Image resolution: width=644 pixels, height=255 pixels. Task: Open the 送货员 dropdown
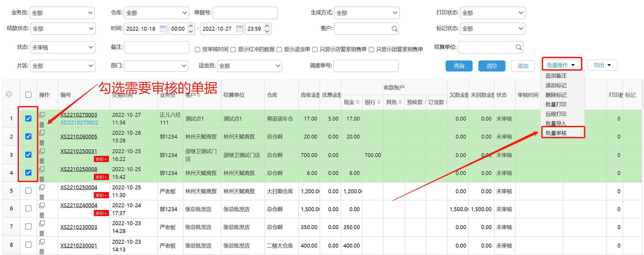(249, 66)
